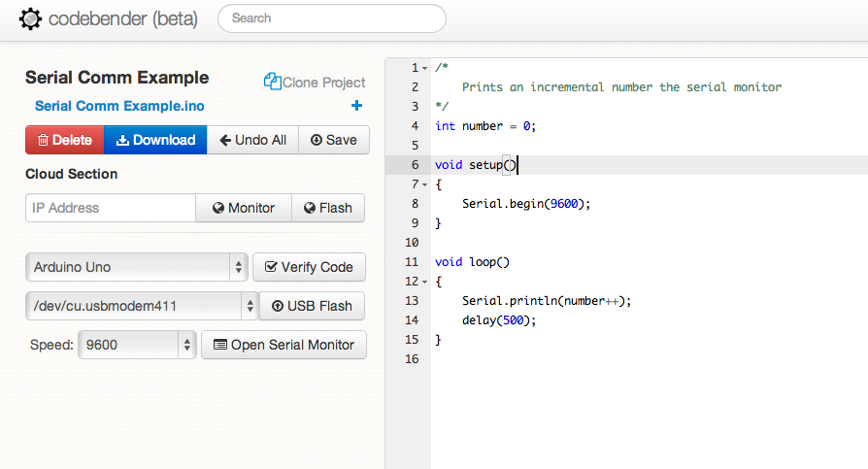
Task: Download the project
Action: 155,140
